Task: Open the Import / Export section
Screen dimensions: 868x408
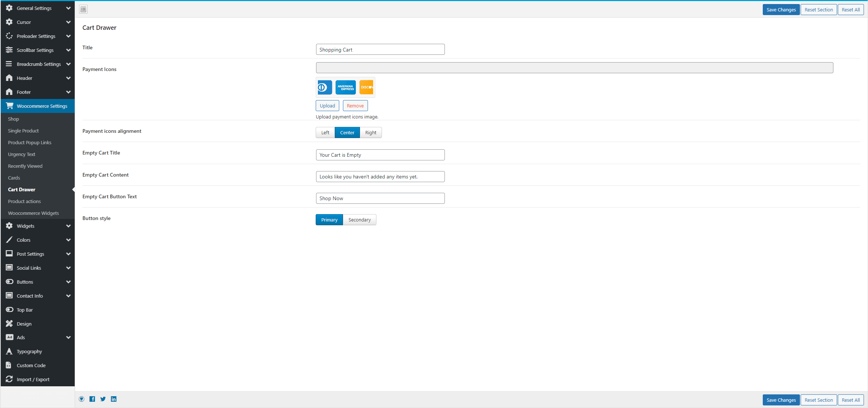Action: coord(33,379)
